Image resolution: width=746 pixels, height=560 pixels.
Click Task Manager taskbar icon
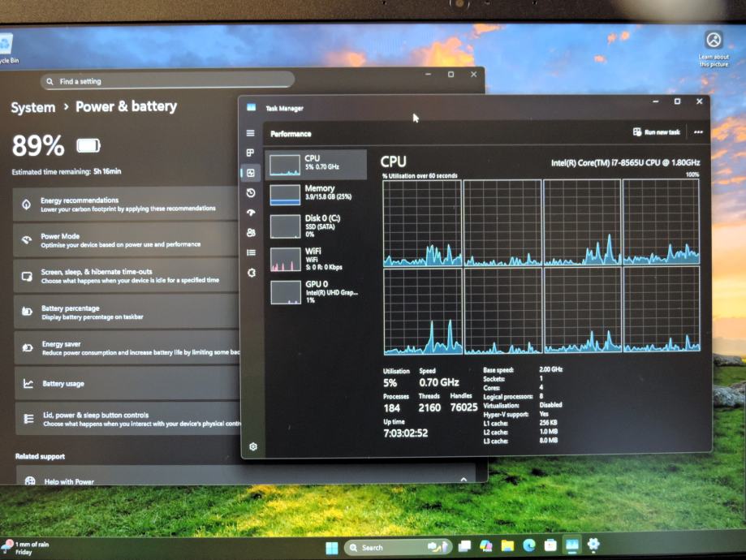click(x=571, y=545)
